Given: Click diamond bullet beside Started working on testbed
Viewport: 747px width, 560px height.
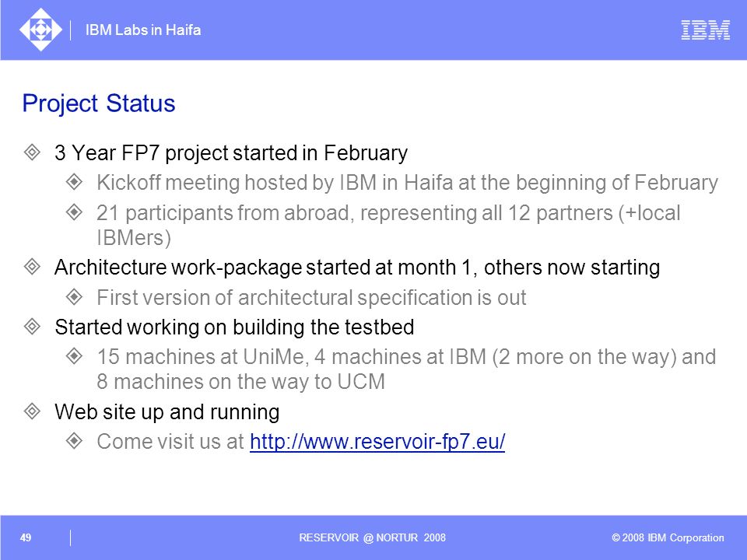Looking at the screenshot, I should click(x=32, y=327).
